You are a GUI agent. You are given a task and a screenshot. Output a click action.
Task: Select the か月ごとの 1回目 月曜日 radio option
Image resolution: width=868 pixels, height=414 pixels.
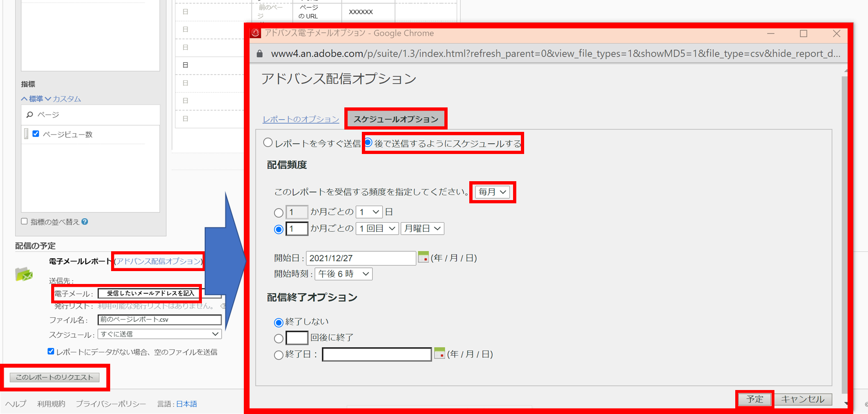coord(278,229)
